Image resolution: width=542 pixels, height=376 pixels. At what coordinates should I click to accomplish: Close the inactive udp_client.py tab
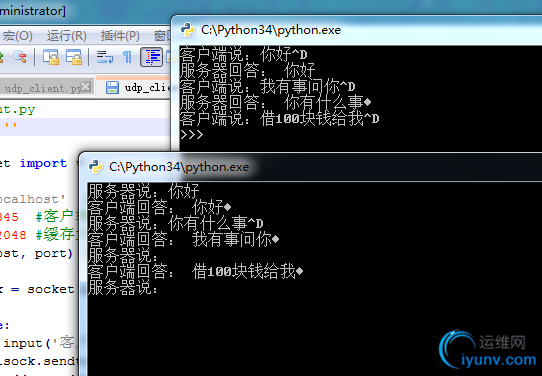click(x=86, y=86)
